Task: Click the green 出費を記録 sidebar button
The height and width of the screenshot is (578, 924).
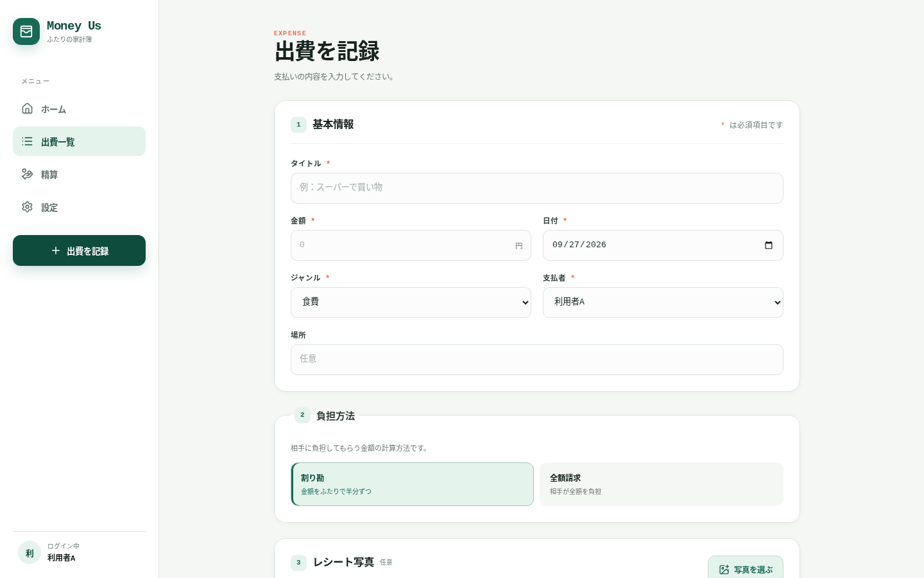Action: (79, 250)
